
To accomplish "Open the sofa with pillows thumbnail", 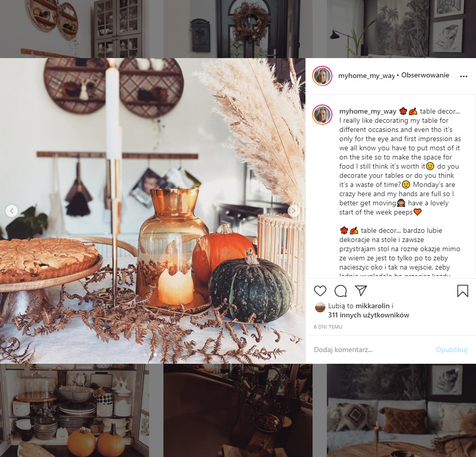I will click(x=401, y=411).
